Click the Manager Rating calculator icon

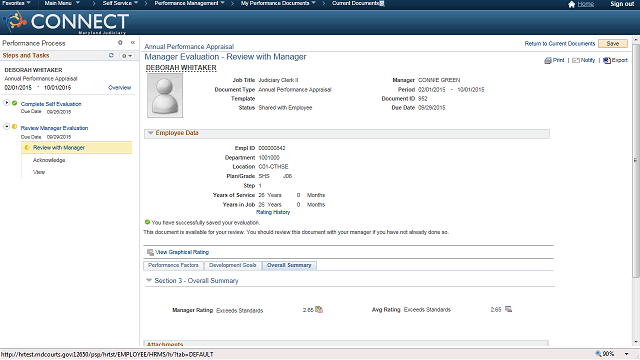tap(319, 310)
